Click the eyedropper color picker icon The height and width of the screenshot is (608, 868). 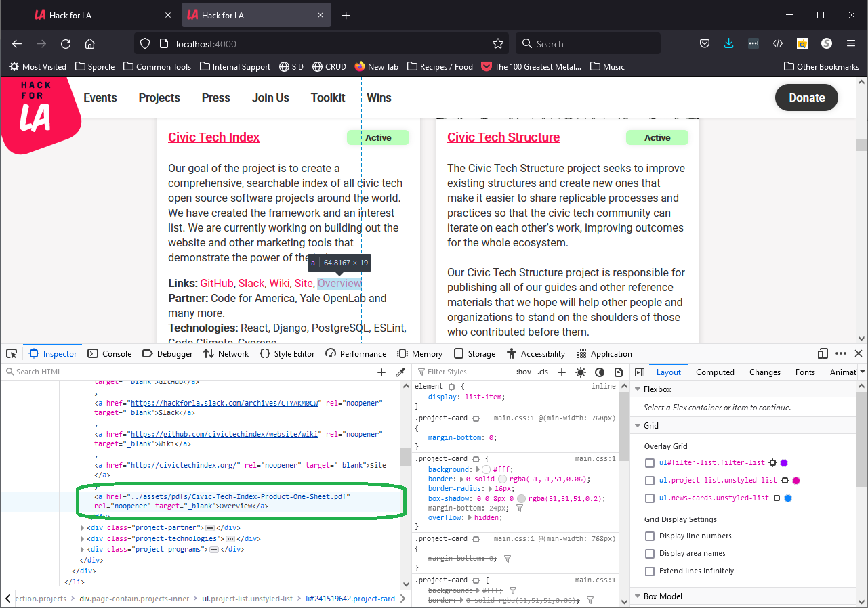click(x=400, y=372)
